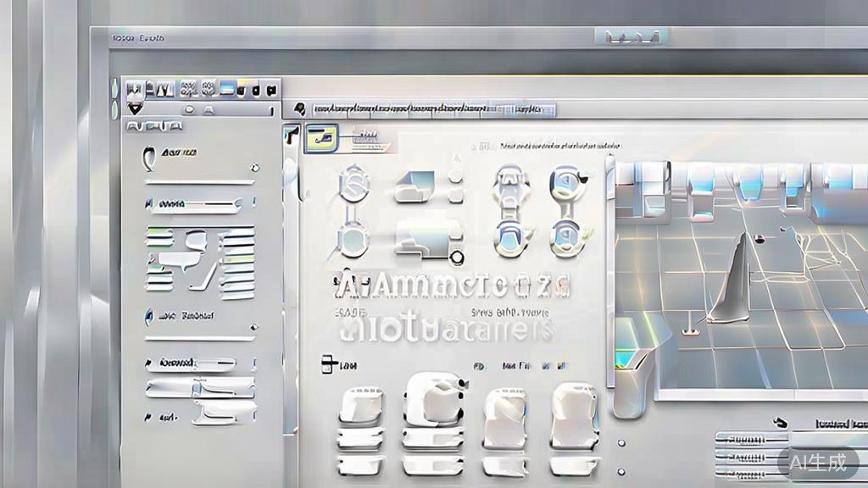The image size is (868, 488).
Task: Click the camera icon on the address bar
Action: tap(298, 108)
